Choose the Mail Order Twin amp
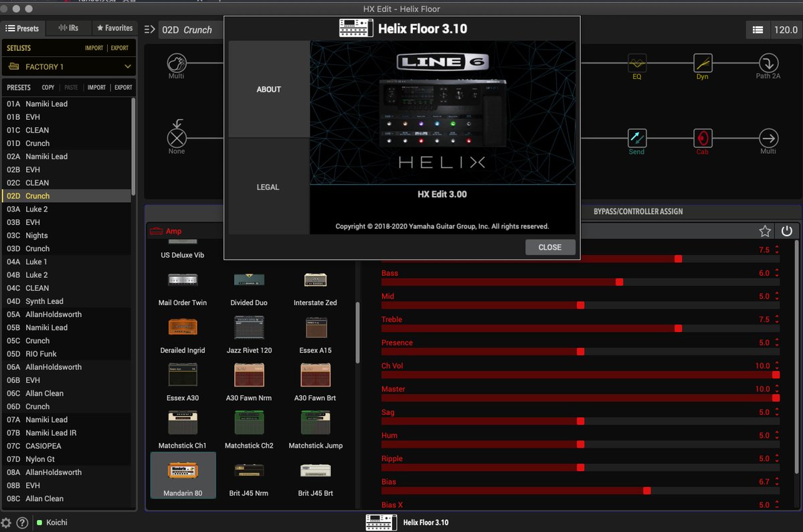This screenshot has height=532, width=803. click(183, 288)
